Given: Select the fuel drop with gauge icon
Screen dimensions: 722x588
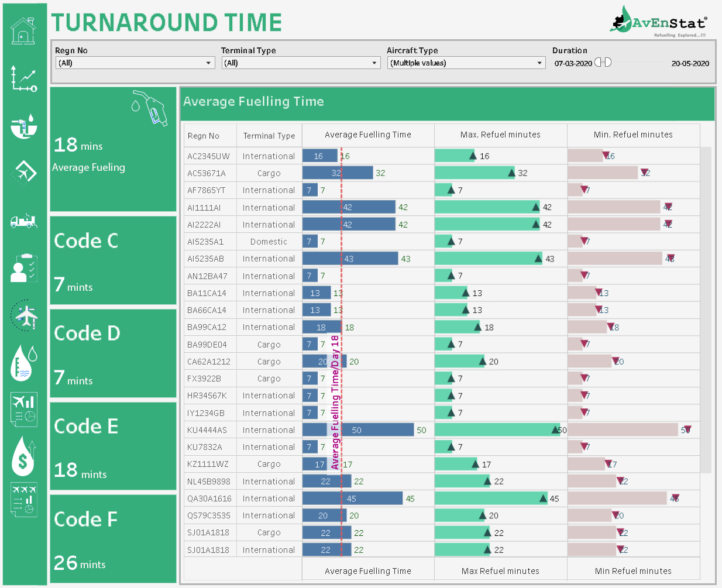Looking at the screenshot, I should click(23, 363).
